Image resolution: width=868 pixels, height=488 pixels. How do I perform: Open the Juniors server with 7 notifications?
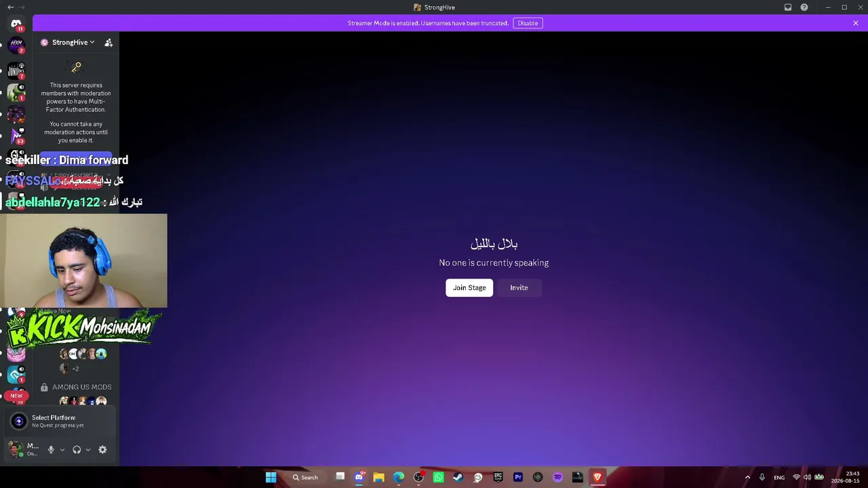click(16, 70)
